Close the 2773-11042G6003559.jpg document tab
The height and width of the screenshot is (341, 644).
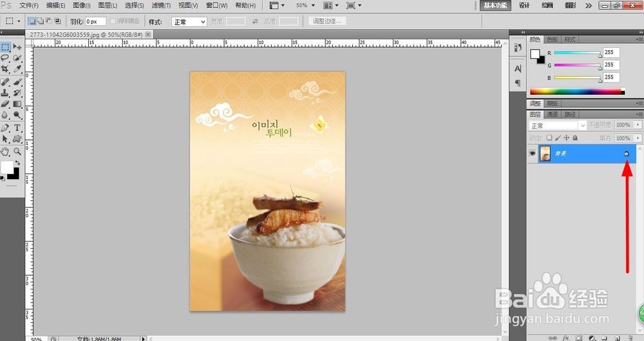click(148, 35)
